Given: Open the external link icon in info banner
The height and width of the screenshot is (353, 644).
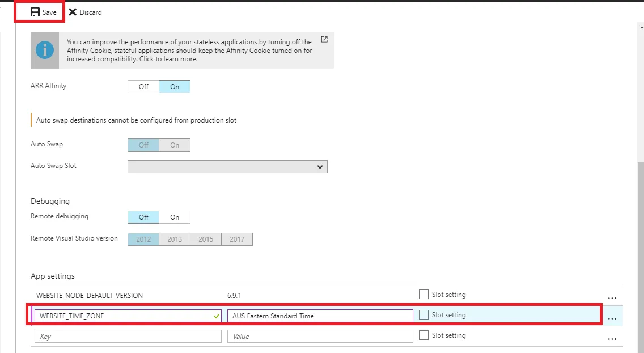Looking at the screenshot, I should [324, 40].
